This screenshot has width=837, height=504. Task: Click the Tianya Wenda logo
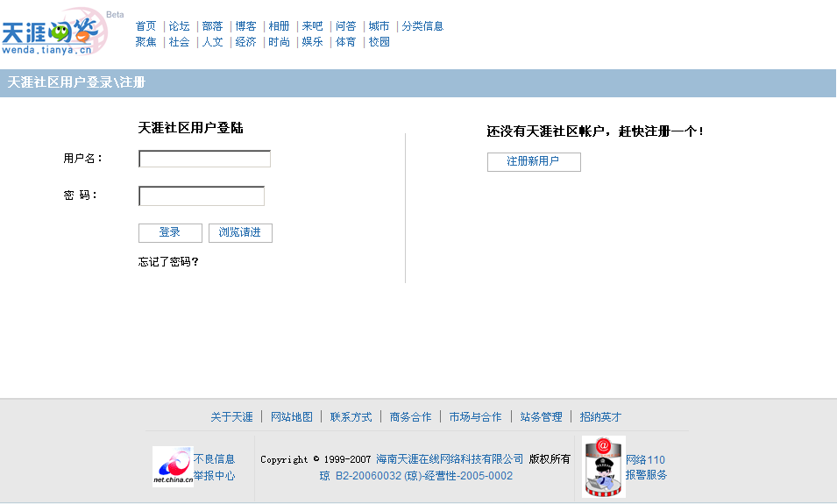point(54,32)
